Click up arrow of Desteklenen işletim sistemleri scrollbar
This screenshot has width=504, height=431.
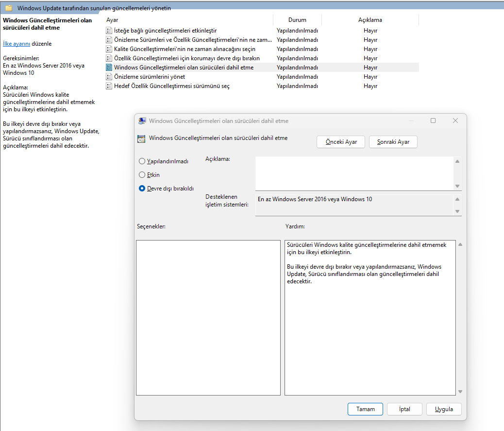click(x=457, y=199)
